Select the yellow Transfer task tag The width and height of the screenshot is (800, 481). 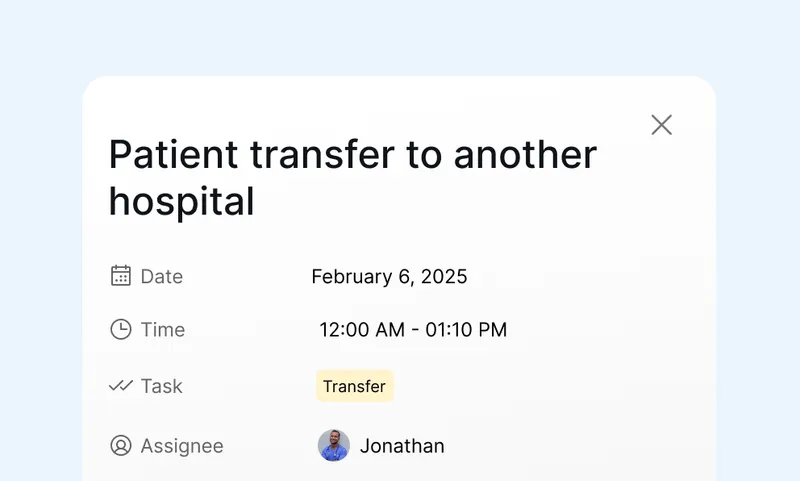pyautogui.click(x=355, y=386)
